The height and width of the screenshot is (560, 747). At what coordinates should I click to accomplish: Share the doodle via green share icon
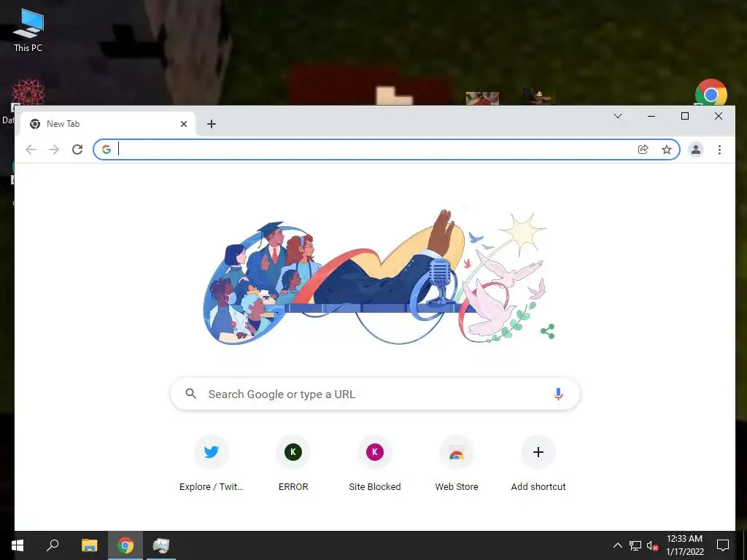[x=548, y=332]
